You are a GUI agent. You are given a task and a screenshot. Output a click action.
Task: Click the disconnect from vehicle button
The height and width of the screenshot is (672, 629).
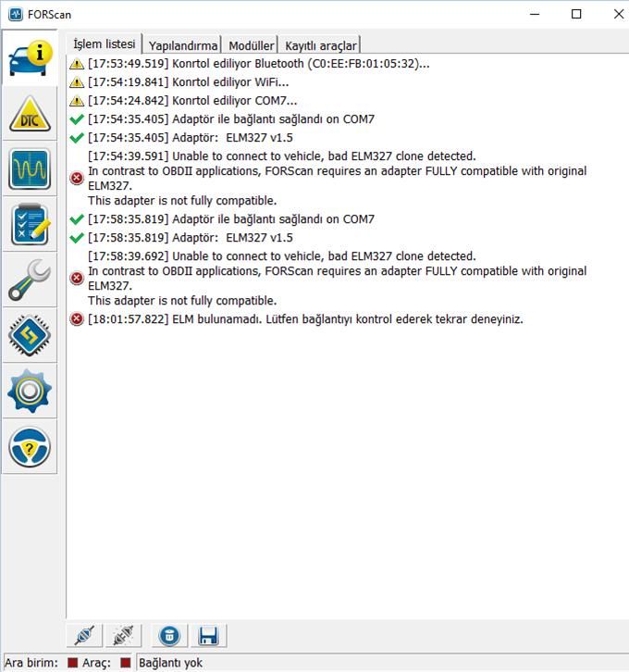pyautogui.click(x=123, y=635)
